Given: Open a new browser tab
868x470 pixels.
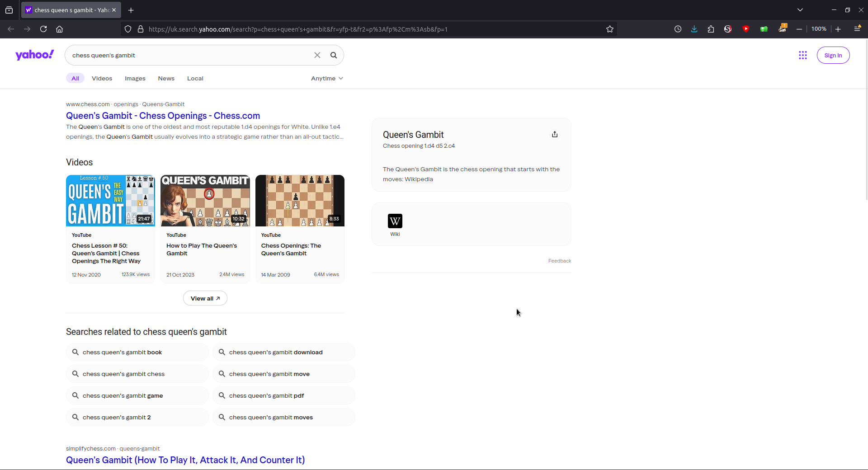Looking at the screenshot, I should [x=131, y=10].
